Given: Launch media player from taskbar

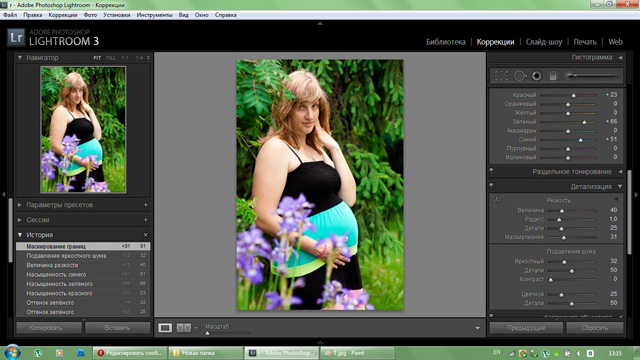Looking at the screenshot, I should pyautogui.click(x=59, y=353).
